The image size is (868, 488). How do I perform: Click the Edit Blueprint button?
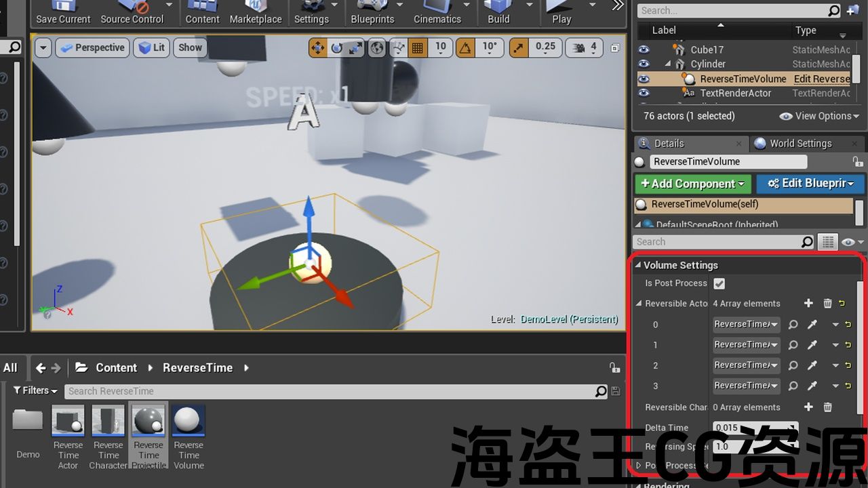point(810,184)
